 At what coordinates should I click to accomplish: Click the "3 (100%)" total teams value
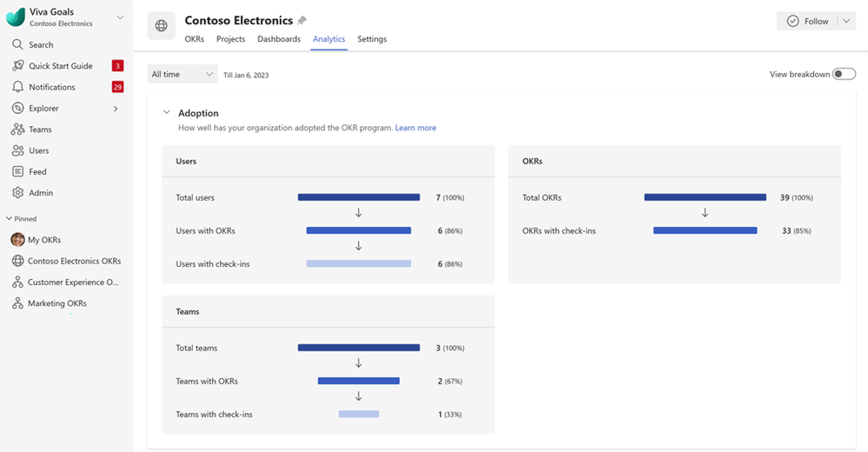coord(450,349)
